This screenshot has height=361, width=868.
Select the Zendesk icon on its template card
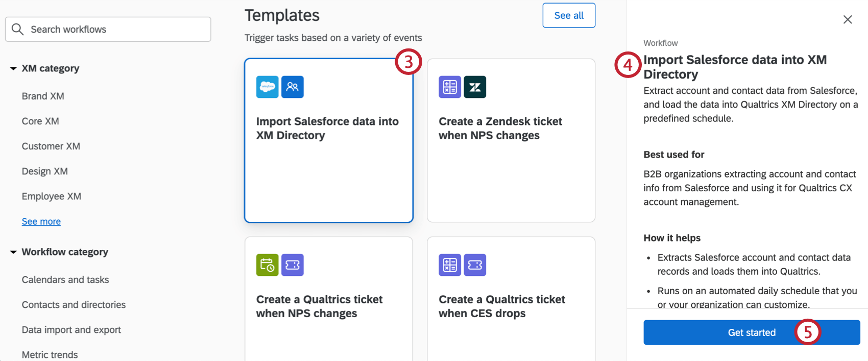(x=475, y=87)
